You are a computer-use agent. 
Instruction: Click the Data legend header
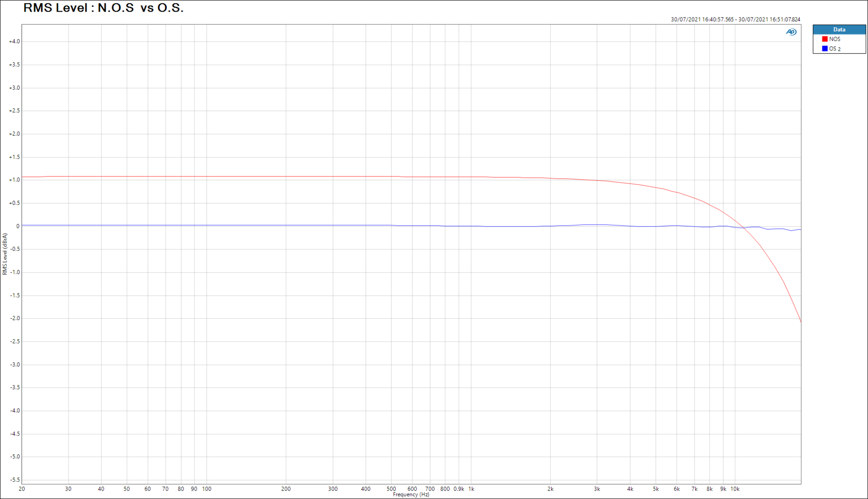tap(839, 30)
